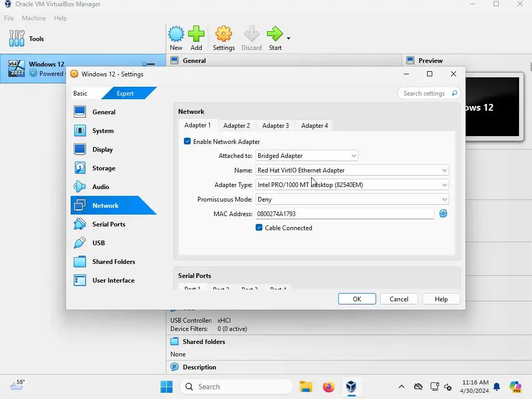Open Storage settings category
This screenshot has height=399, width=532.
114,168
